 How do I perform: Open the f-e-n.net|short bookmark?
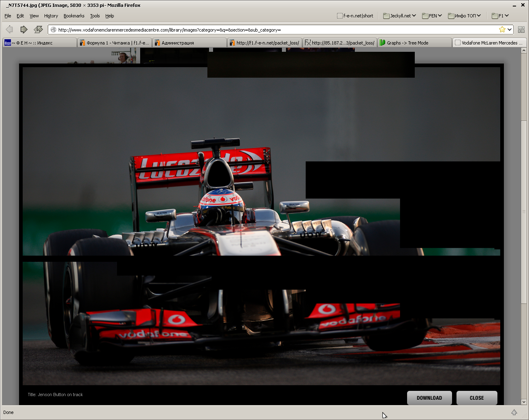pos(355,16)
